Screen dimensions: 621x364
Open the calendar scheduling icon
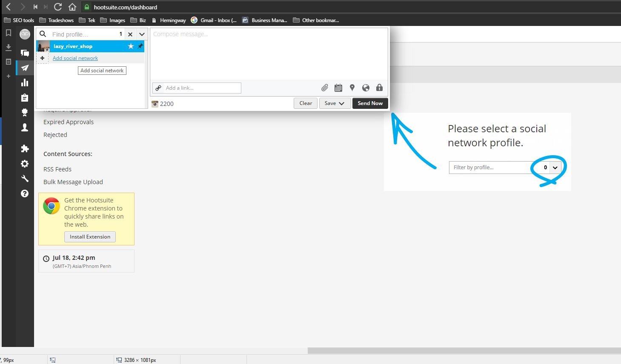[x=338, y=88]
